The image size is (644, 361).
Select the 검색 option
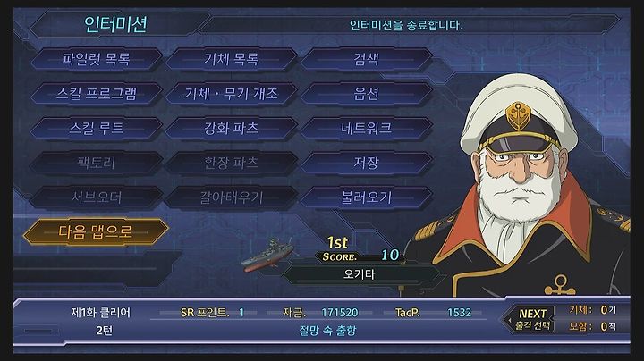[367, 59]
